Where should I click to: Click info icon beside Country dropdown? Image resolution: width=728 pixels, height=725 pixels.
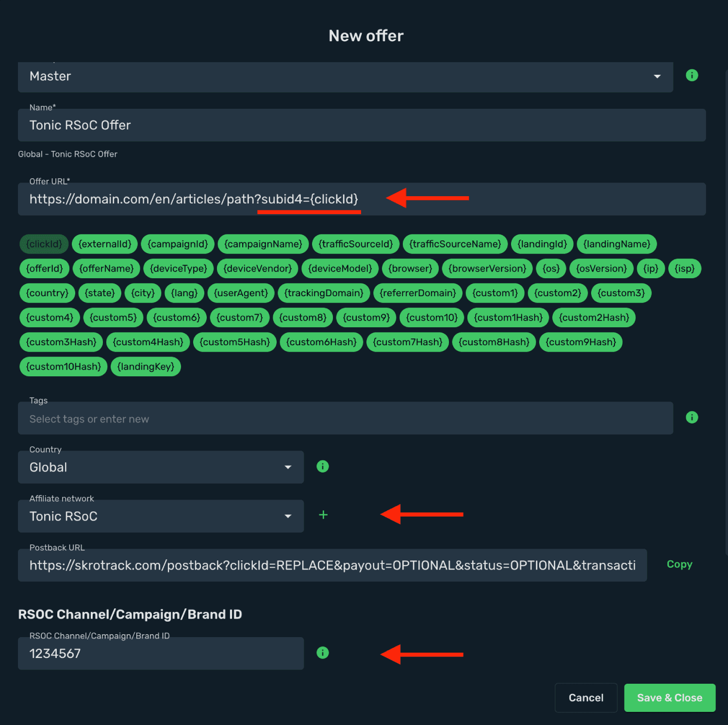tap(323, 466)
